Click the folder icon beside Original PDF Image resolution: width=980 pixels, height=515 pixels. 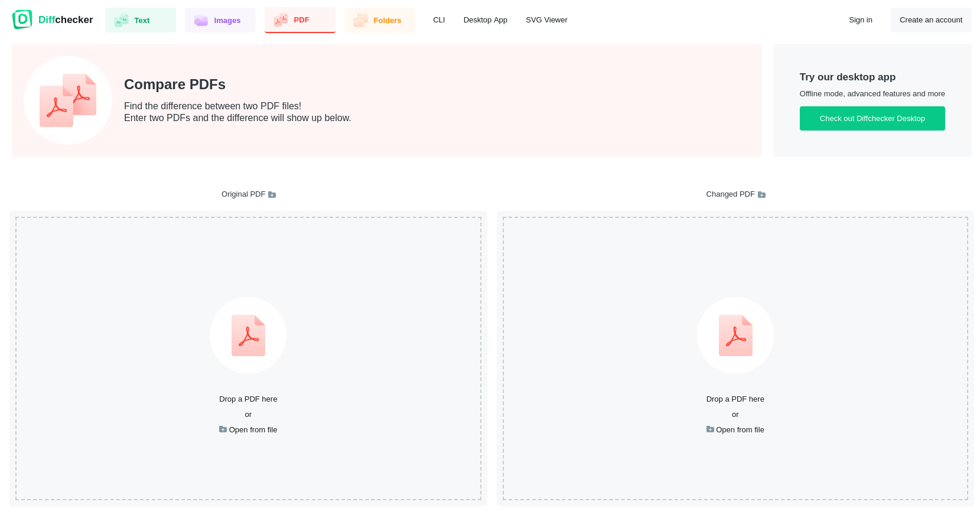272,194
